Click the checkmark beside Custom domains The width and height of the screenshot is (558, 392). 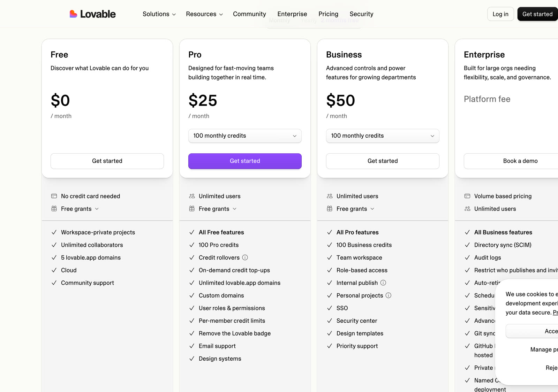[x=192, y=295]
